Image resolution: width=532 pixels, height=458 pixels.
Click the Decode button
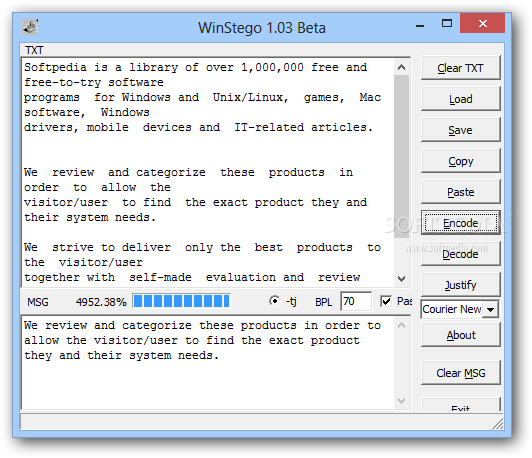tap(460, 254)
